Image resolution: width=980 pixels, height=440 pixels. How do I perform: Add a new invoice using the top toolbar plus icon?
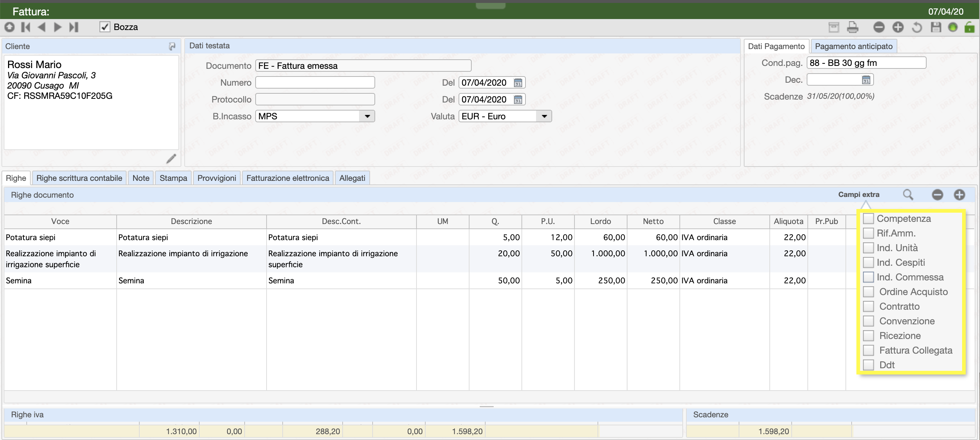coord(898,27)
